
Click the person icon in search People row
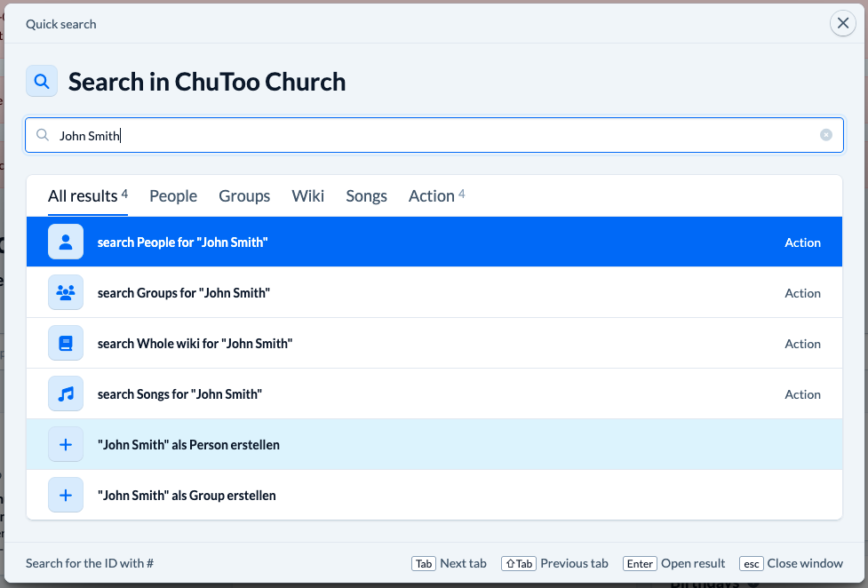click(66, 242)
